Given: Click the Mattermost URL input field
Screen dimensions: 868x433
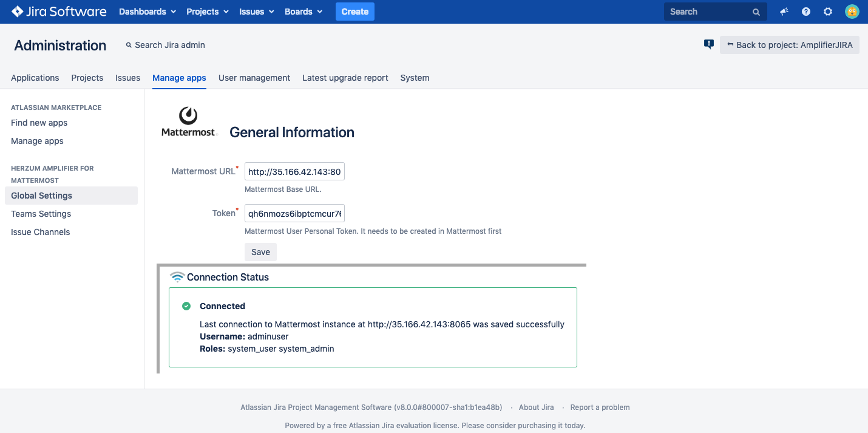Looking at the screenshot, I should click(294, 172).
